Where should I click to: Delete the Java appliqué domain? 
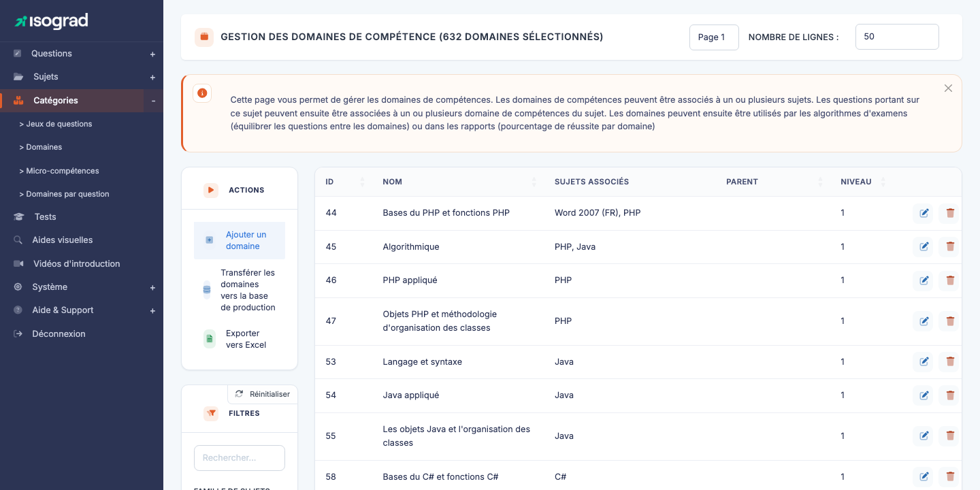tap(949, 395)
